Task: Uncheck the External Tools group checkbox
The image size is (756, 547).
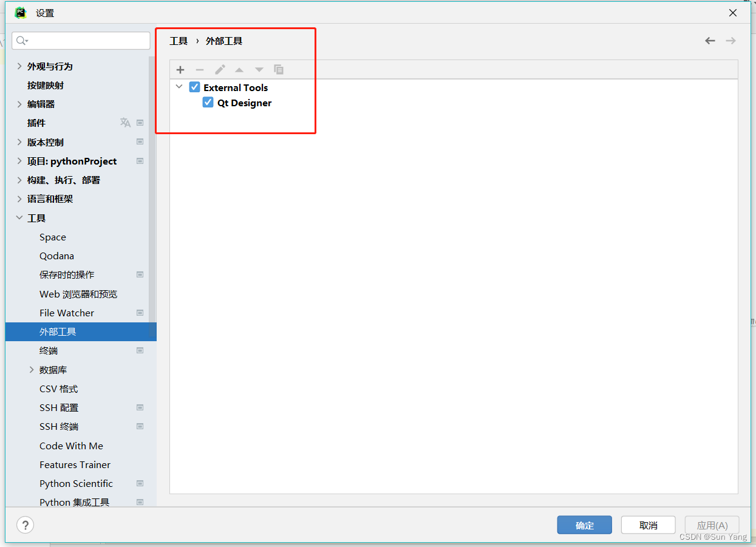Action: click(x=194, y=87)
